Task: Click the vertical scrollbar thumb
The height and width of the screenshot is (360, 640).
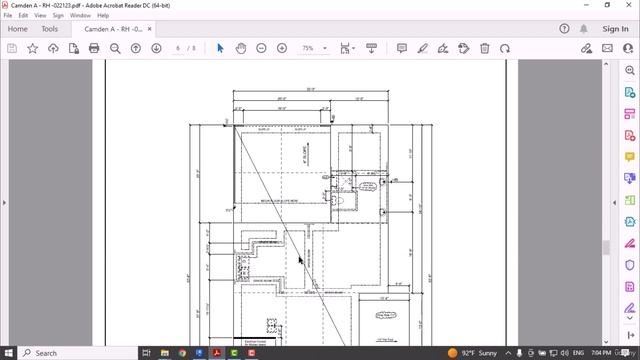Action: [x=606, y=247]
